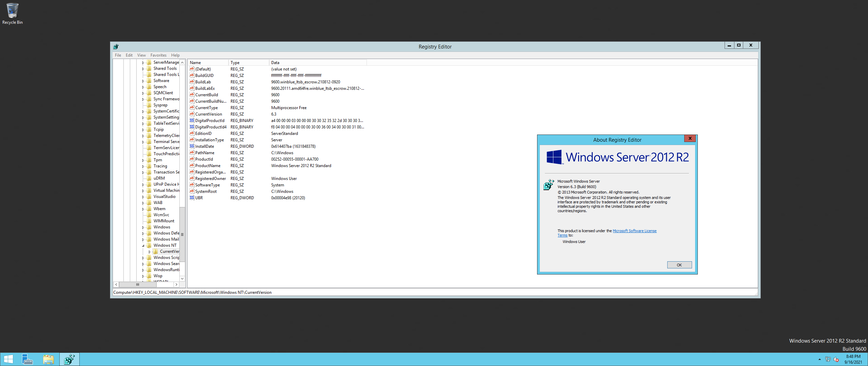Viewport: 868px width, 366px height.
Task: Select the Terminal Server tree key
Action: coord(166,142)
